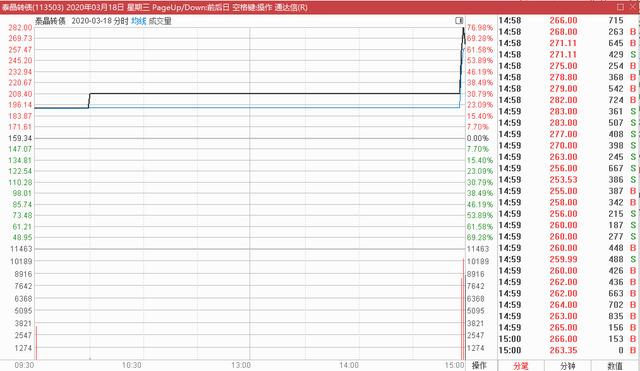Select tick row 259.99 volume 488
The width and height of the screenshot is (640, 371).
tap(568, 260)
